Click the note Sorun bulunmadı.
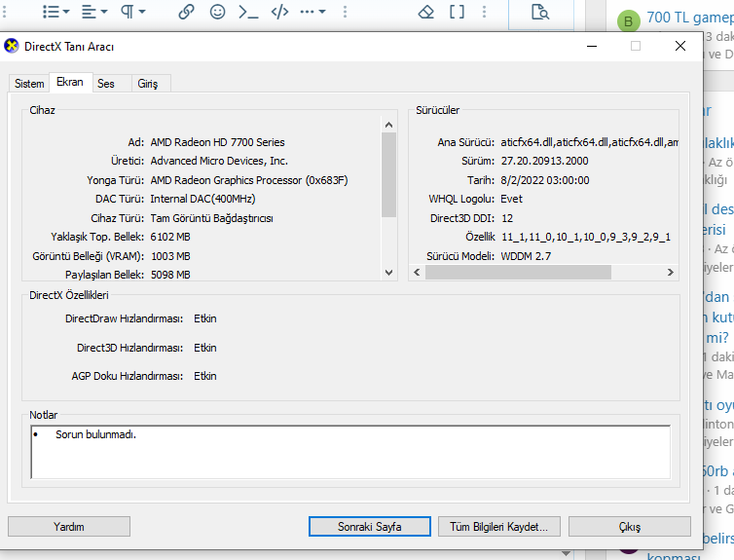The width and height of the screenshot is (734, 560). tap(95, 434)
